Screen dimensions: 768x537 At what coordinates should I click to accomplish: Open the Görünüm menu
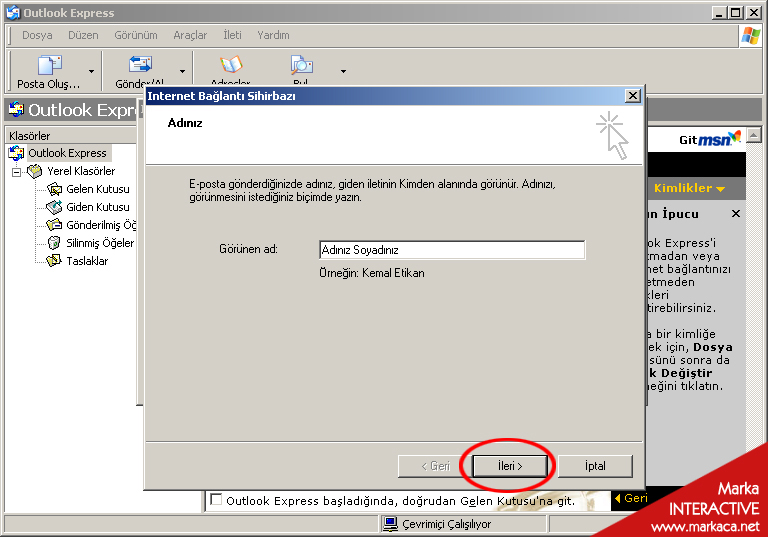[136, 35]
